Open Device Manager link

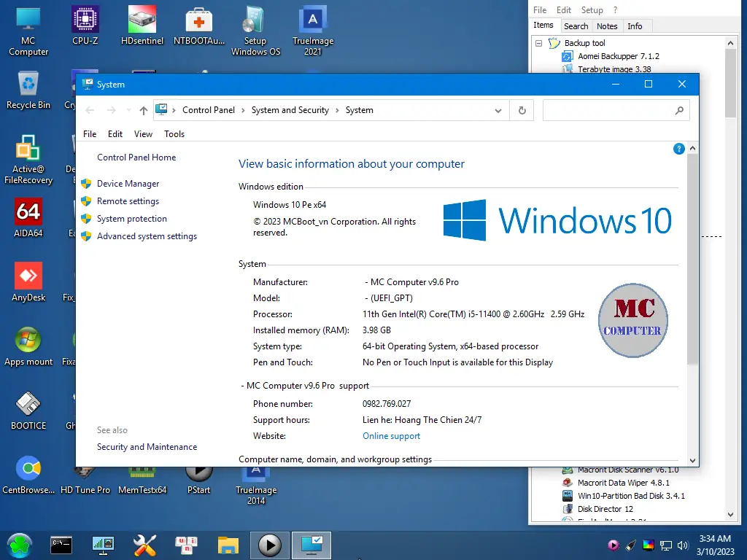click(x=128, y=184)
